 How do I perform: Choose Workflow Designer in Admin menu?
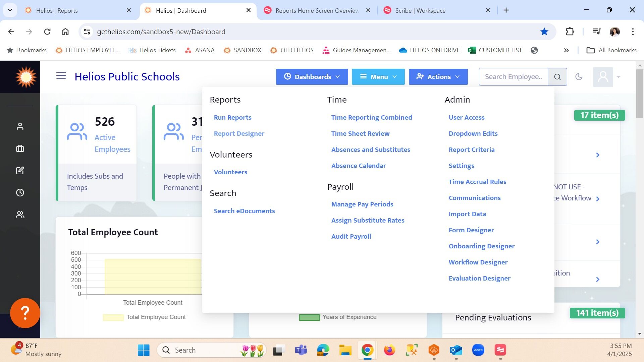pyautogui.click(x=478, y=262)
